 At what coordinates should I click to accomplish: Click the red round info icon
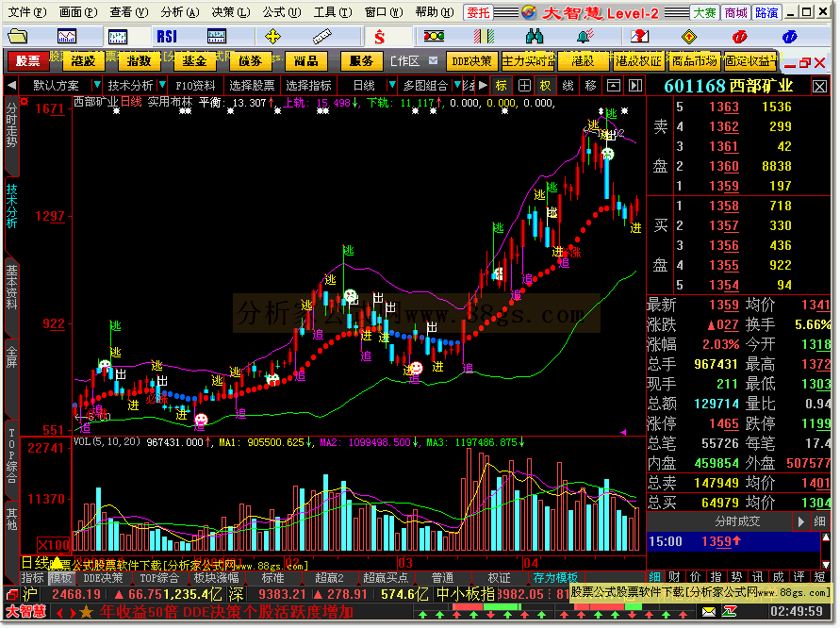pos(739,37)
